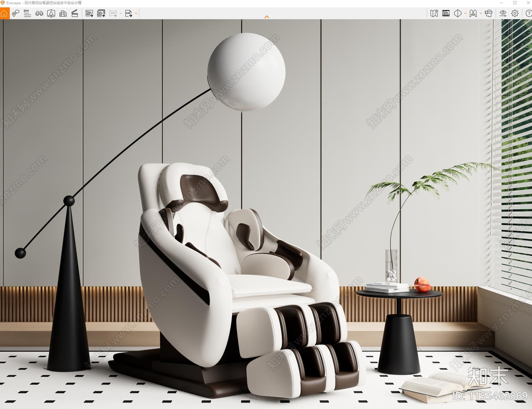Expand the panorama export dropdown arrow
This screenshot has width=532, height=409.
121,14
